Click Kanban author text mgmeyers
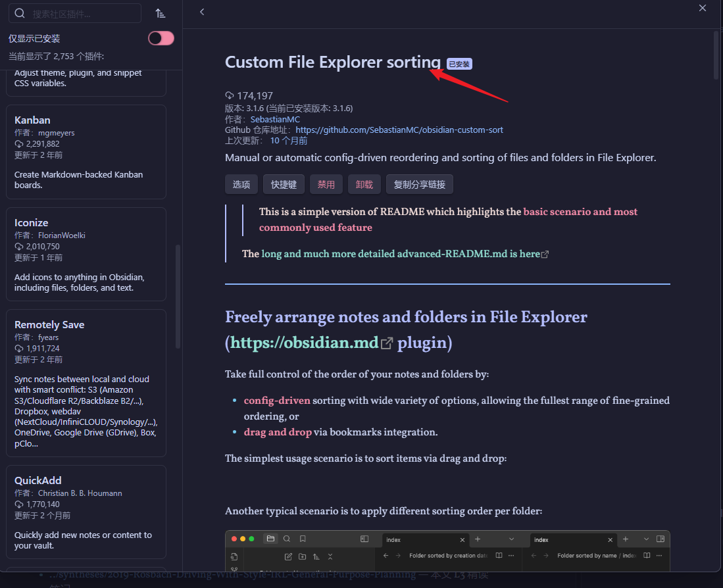 [57, 133]
